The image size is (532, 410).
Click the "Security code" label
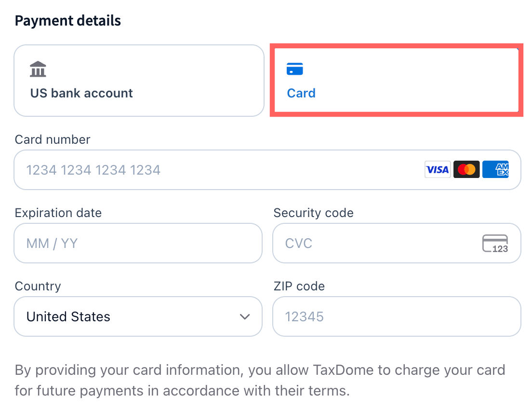[313, 213]
